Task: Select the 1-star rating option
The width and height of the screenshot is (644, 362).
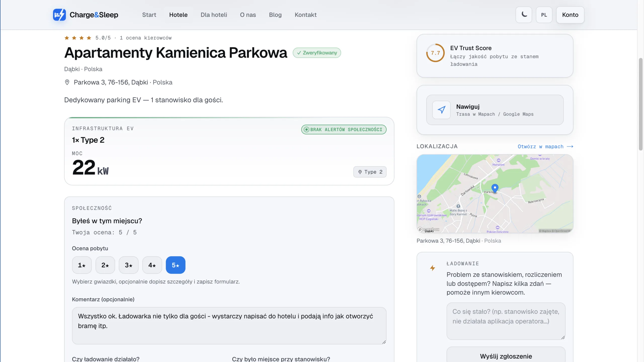Action: [x=82, y=265]
